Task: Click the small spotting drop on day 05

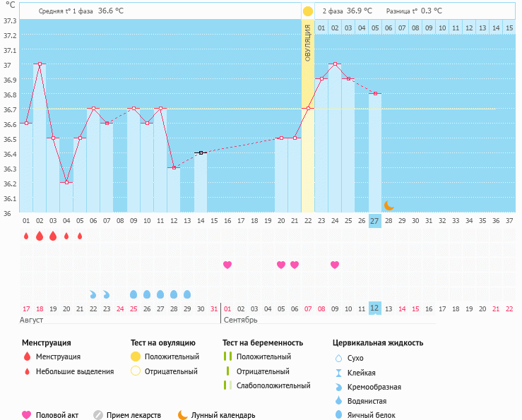Action: coord(80,236)
